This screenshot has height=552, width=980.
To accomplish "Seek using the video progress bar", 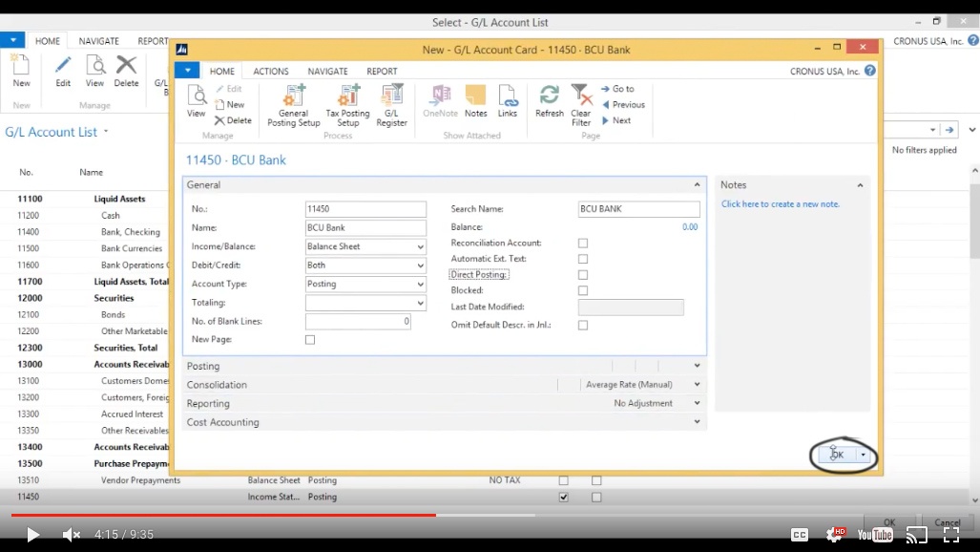I will point(490,515).
